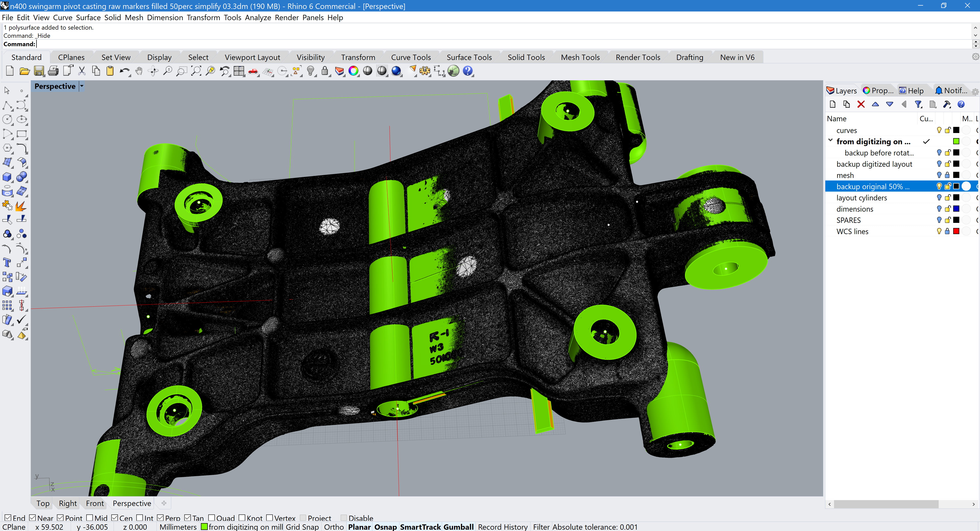Click the Undo arrow icon
Image resolution: width=980 pixels, height=531 pixels.
coord(124,71)
